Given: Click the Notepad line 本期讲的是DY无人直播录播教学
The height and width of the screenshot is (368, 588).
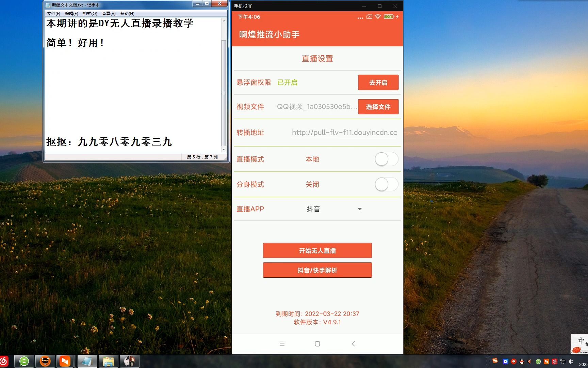Looking at the screenshot, I should click(x=120, y=23).
